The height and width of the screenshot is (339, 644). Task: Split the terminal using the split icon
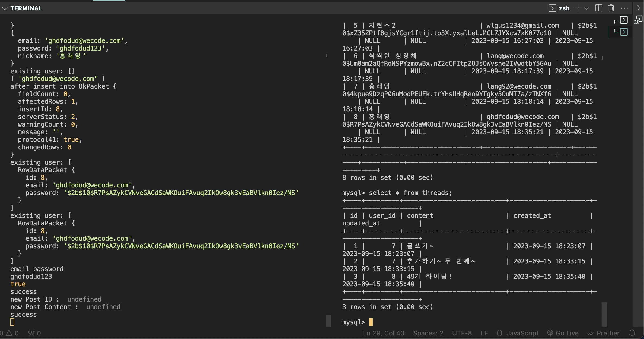(x=598, y=8)
